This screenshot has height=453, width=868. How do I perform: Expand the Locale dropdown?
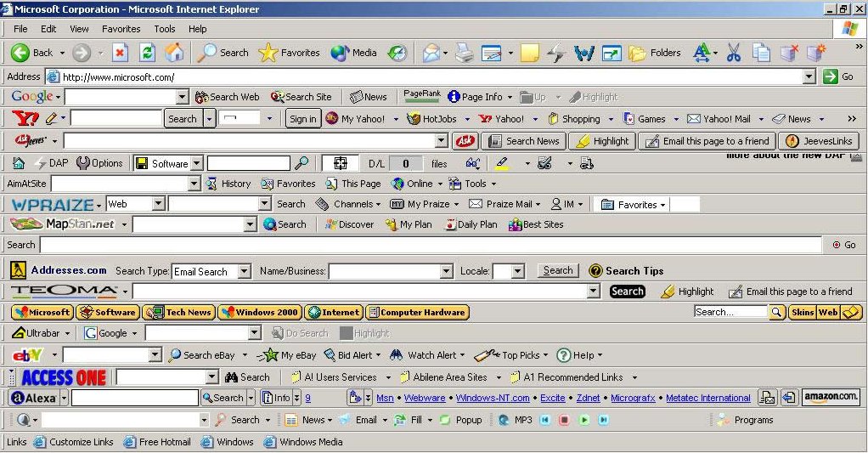coord(517,271)
